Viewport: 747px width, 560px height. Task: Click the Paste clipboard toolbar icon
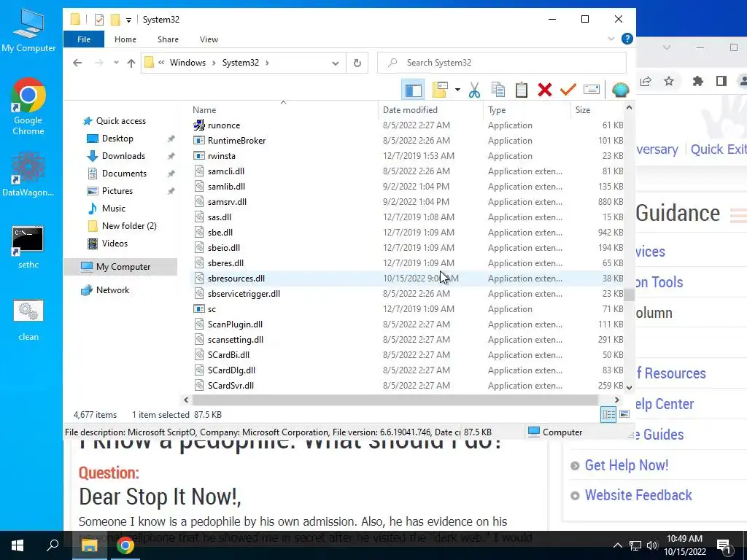pyautogui.click(x=521, y=90)
